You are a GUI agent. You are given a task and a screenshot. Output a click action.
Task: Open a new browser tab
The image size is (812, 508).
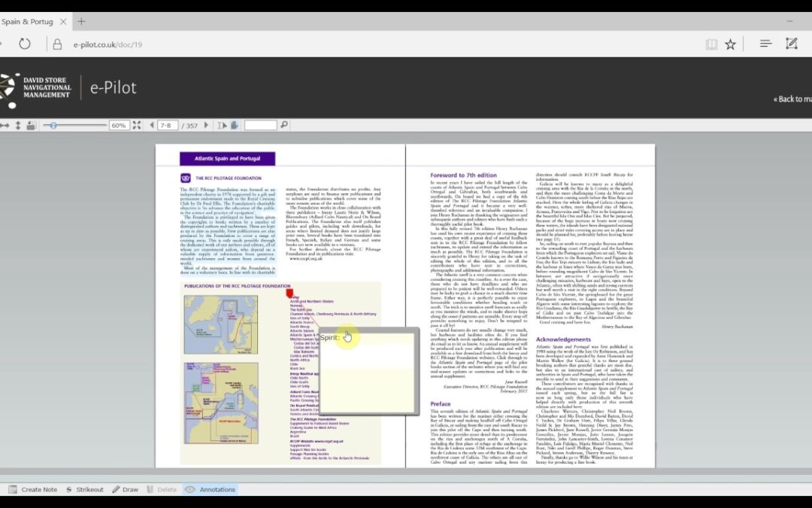[x=81, y=22]
